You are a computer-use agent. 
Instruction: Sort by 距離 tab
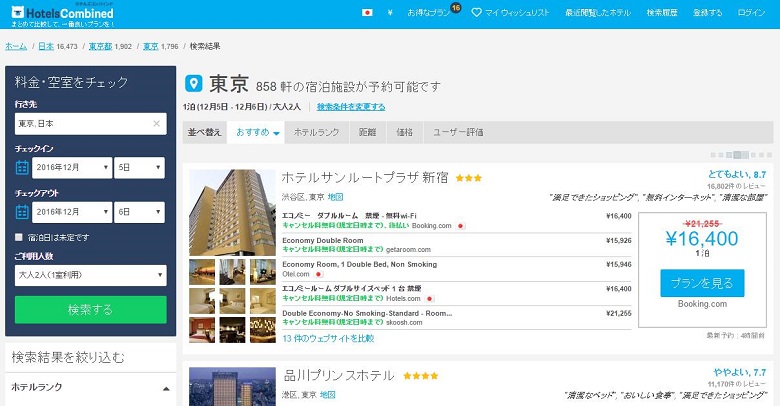pos(367,132)
